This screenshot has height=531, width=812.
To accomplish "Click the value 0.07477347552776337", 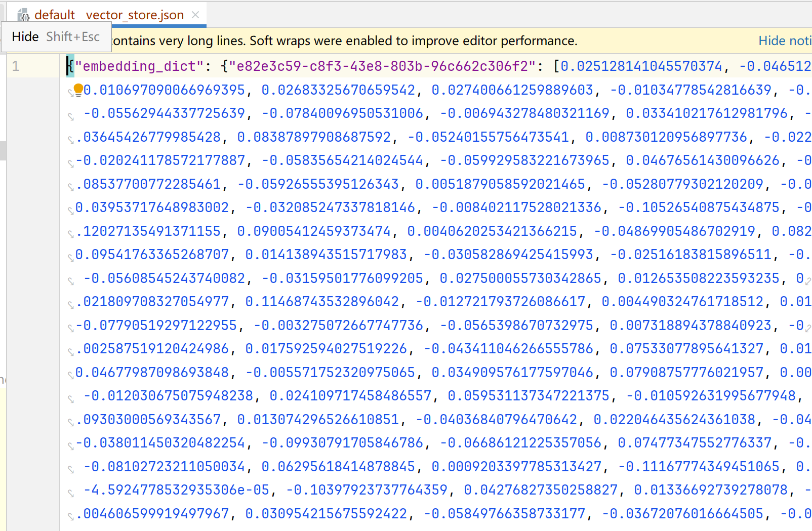I will click(x=695, y=443).
